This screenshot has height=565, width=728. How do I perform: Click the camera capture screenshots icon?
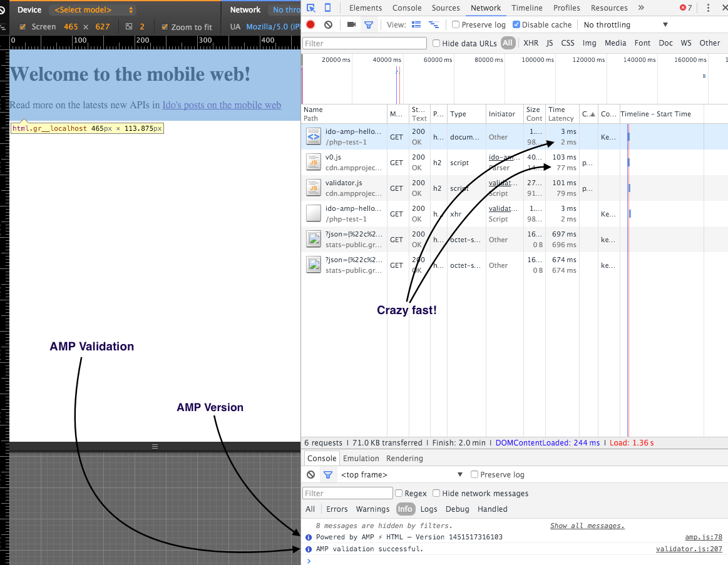tap(351, 25)
